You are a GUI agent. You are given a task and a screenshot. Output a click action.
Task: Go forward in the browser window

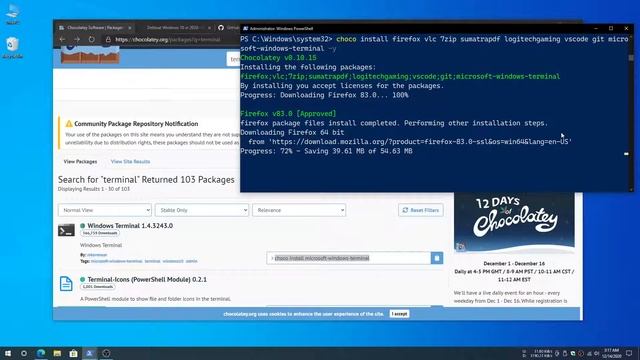pos(77,40)
